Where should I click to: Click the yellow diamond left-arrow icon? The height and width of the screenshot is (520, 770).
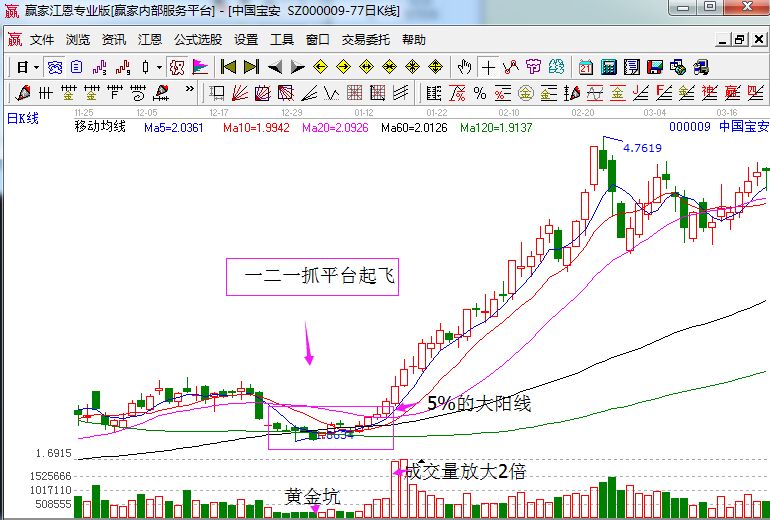[x=320, y=68]
